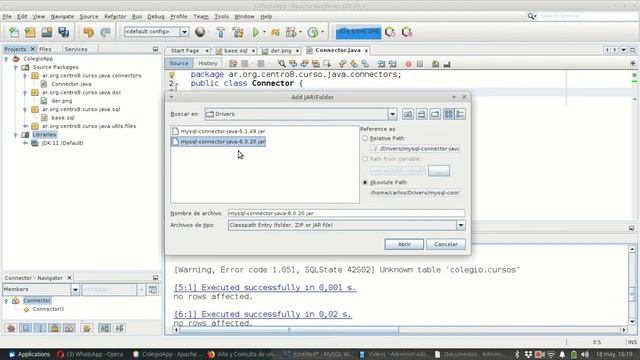The image size is (640, 360).
Task: Click the globe browser icon in the toolbar
Action: (x=200, y=32)
